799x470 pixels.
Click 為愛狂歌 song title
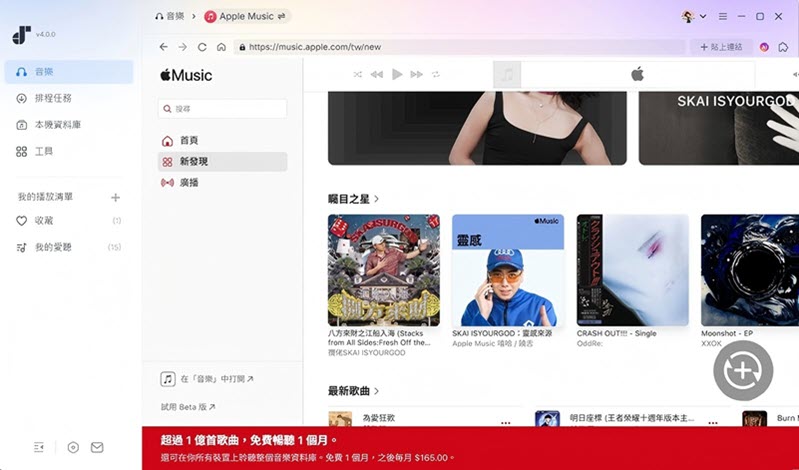(379, 418)
